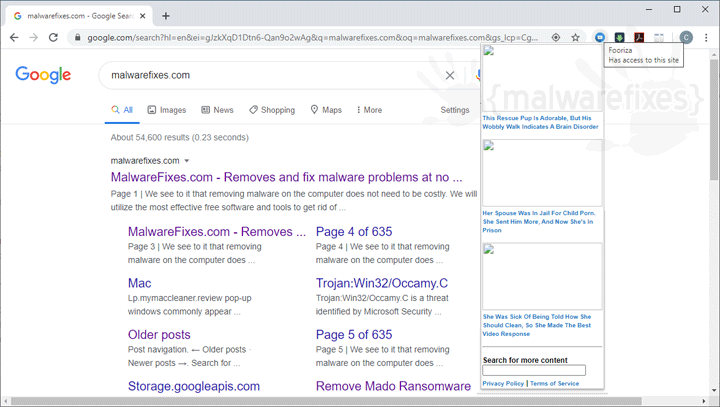Switch to Shopping results tab

tap(272, 110)
